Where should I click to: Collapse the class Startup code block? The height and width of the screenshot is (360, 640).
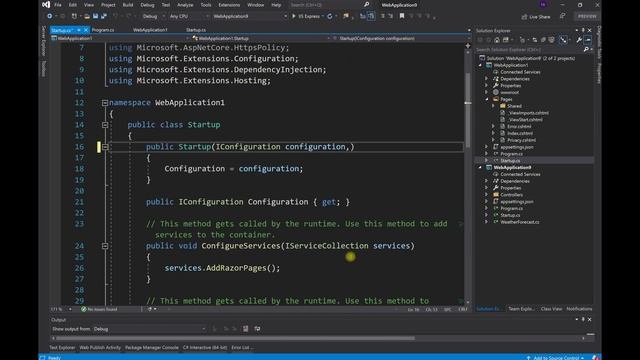tap(105, 125)
